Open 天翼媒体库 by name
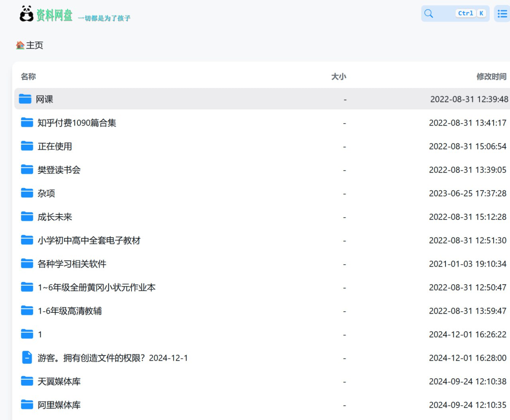This screenshot has height=420, width=510. (x=59, y=381)
